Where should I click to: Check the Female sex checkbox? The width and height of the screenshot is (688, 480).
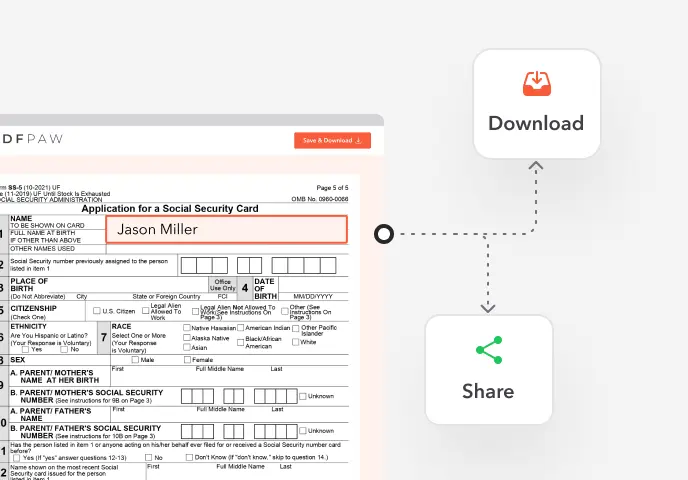coord(187,360)
